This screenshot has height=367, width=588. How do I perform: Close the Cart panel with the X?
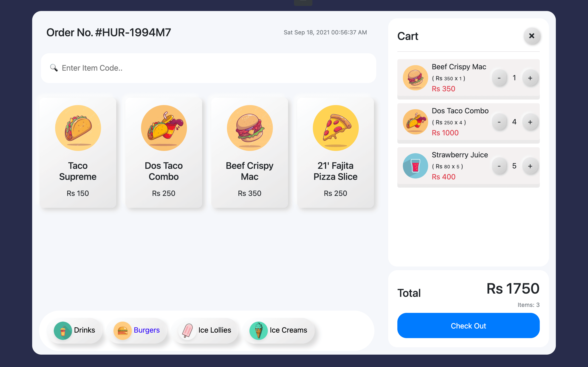click(531, 36)
